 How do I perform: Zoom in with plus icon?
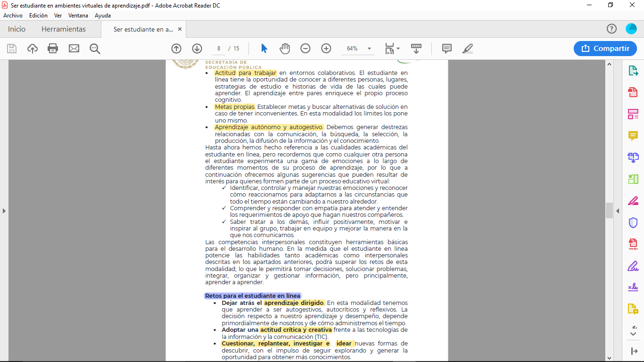pyautogui.click(x=326, y=49)
